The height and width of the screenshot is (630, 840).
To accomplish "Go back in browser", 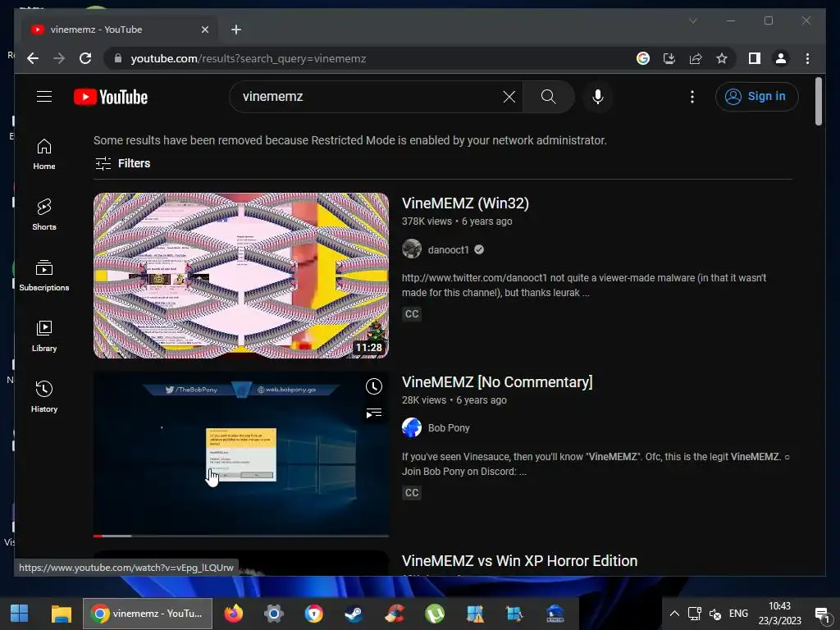I will [x=33, y=58].
